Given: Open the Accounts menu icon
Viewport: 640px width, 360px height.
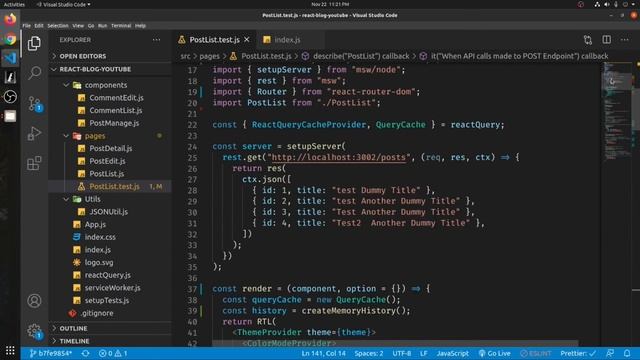Looking at the screenshot, I should tap(34, 301).
